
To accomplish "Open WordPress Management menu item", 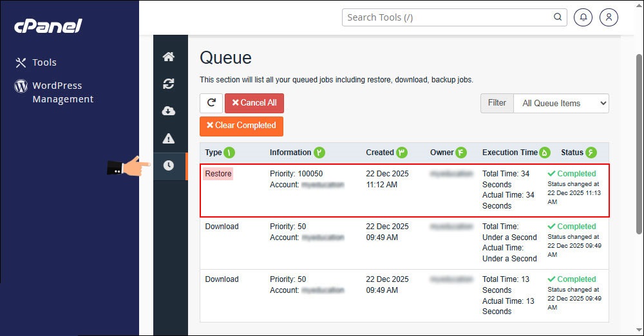I will coord(62,92).
